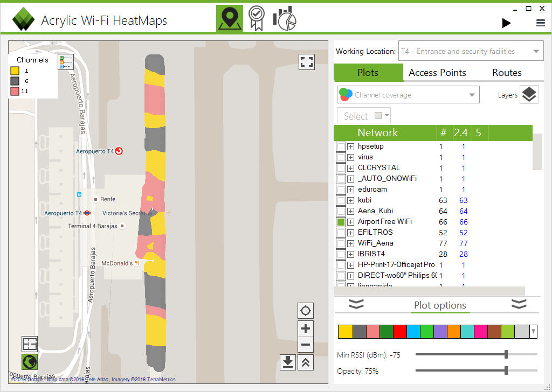552x392 pixels.
Task: Click the Renfe station marker
Action: [95, 199]
